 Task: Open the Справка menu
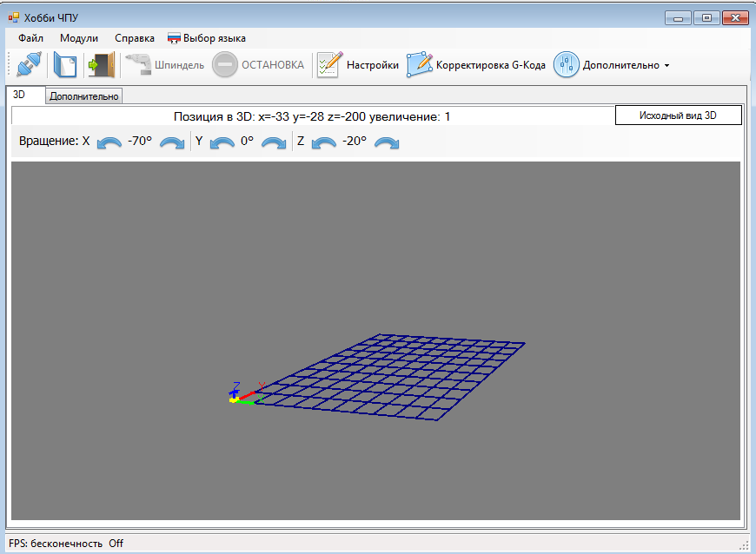point(135,38)
